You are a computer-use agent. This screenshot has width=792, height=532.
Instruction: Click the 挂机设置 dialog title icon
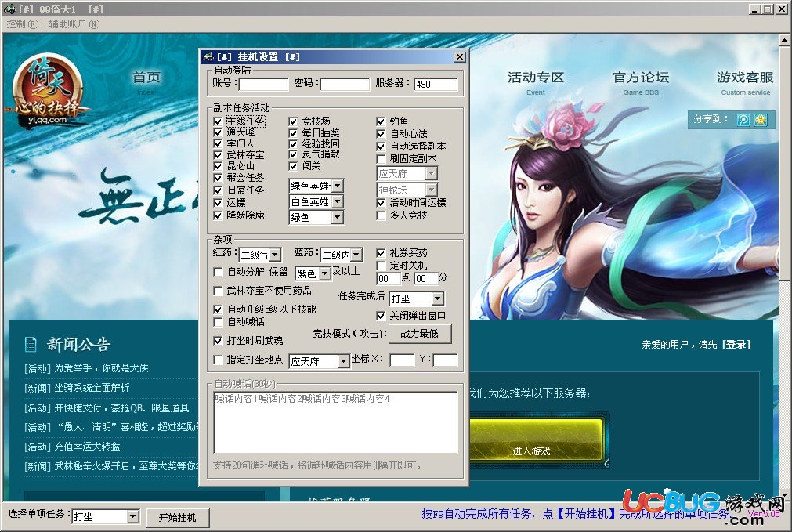208,57
